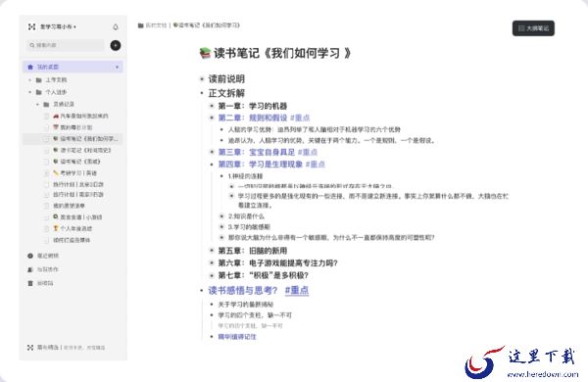The width and height of the screenshot is (588, 382).
Task: Expand the collapsed node 第七章：“积极”是多积极
Action: 212,275
